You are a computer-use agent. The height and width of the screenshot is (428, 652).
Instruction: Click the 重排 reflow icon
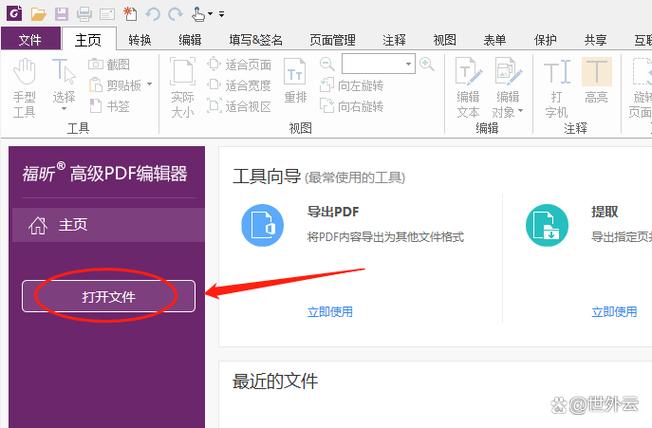tap(295, 81)
